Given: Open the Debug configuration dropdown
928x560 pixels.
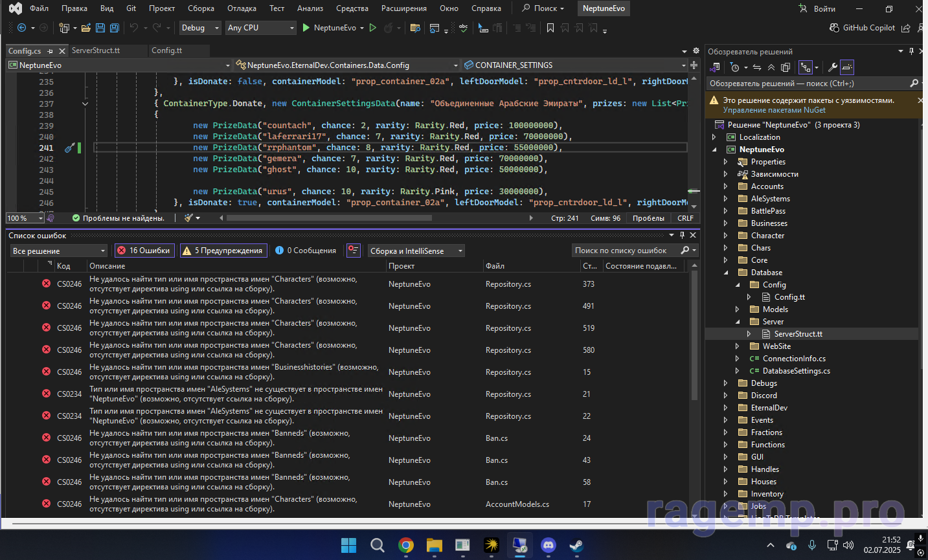Looking at the screenshot, I should (200, 28).
